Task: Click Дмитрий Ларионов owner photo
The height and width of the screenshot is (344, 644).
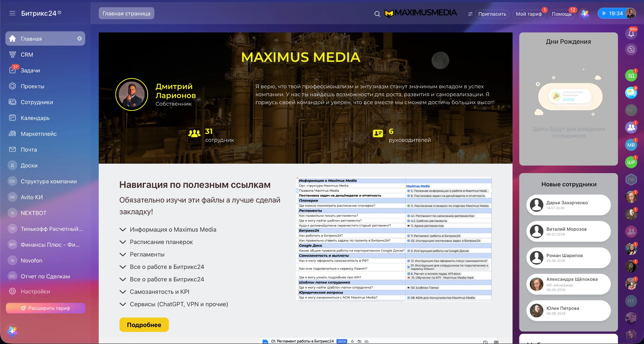Action: pyautogui.click(x=132, y=94)
